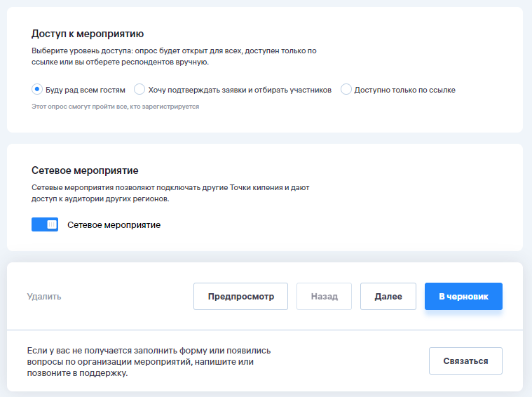Screen dimensions: 532x397
Task: Click the "Доступ к мероприятию" heading
Action: 88,34
